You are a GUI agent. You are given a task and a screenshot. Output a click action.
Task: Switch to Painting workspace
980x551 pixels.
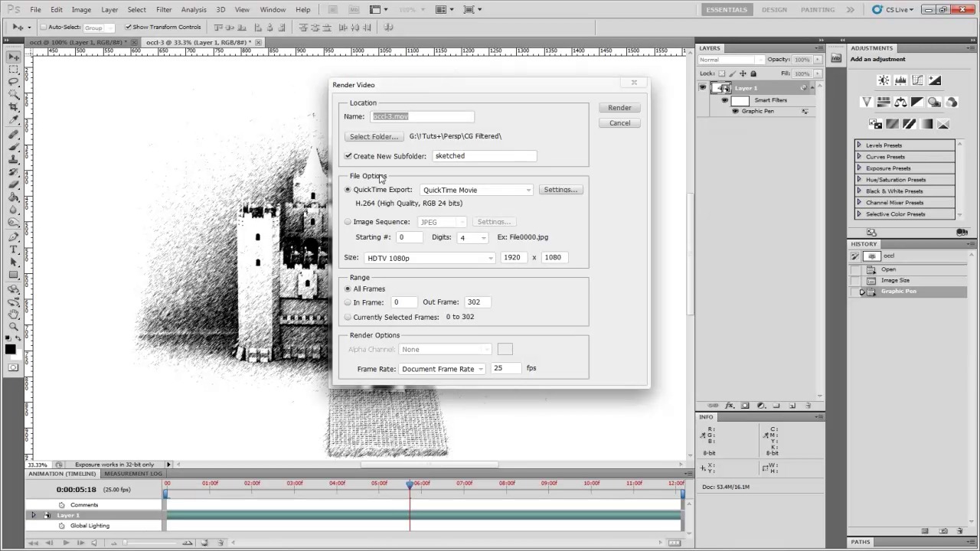818,10
